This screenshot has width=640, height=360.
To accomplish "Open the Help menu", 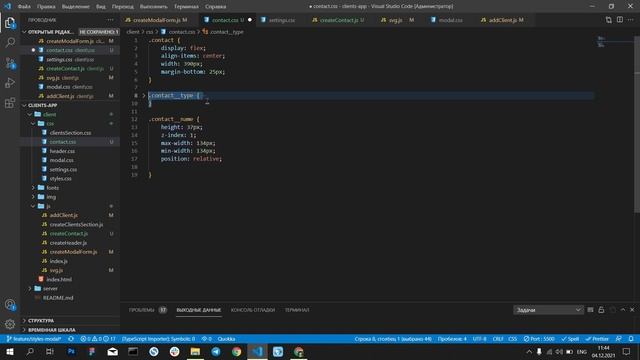I will [216, 7].
